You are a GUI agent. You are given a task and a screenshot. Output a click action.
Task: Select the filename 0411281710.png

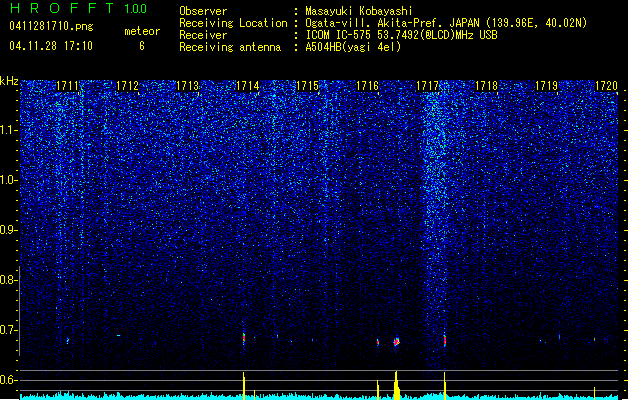coord(51,27)
